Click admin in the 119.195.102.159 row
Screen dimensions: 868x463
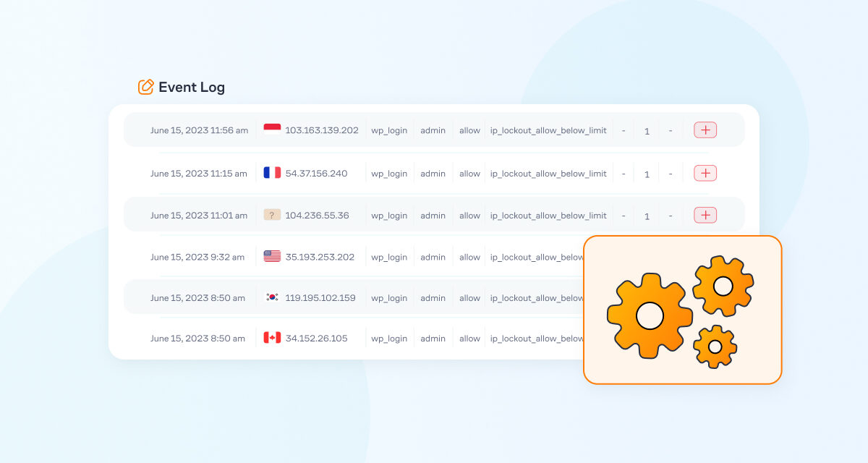click(x=433, y=298)
